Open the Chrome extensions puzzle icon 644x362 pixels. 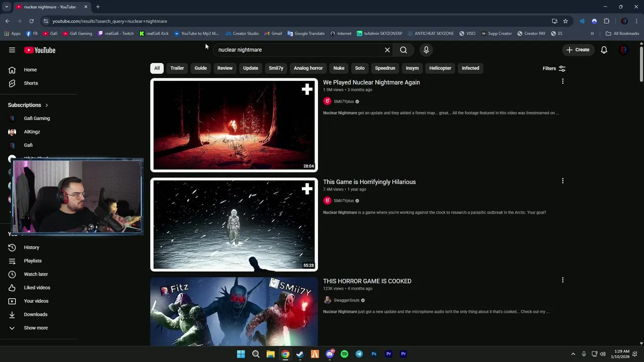pos(606,21)
